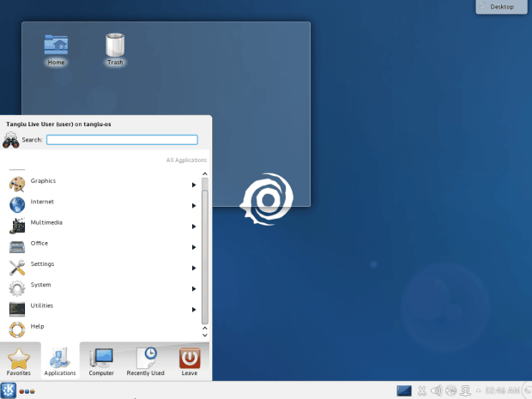Click the Settings wrench and screwdriver icon
The image size is (532, 399).
coord(17,268)
